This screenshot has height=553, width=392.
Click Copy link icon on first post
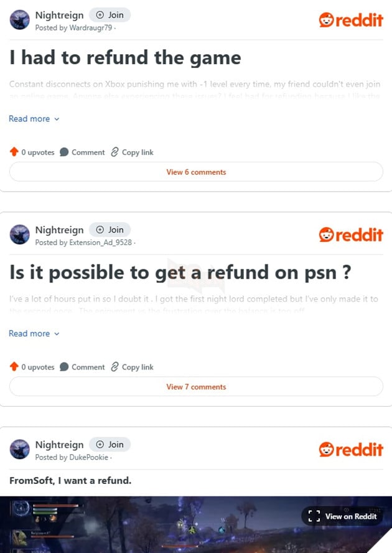tap(114, 152)
